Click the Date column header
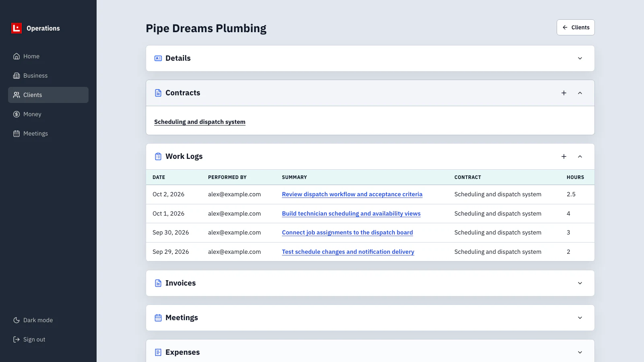This screenshot has height=362, width=644. tap(159, 177)
